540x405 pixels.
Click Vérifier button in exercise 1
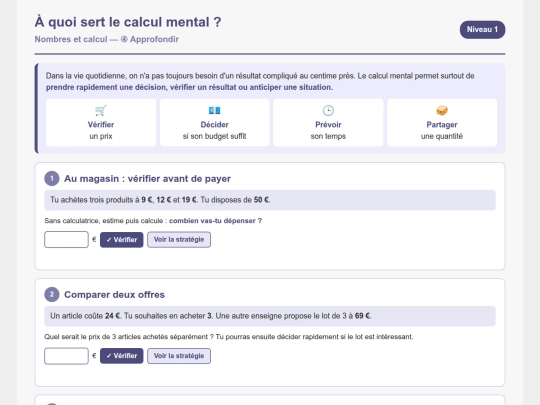coord(122,240)
